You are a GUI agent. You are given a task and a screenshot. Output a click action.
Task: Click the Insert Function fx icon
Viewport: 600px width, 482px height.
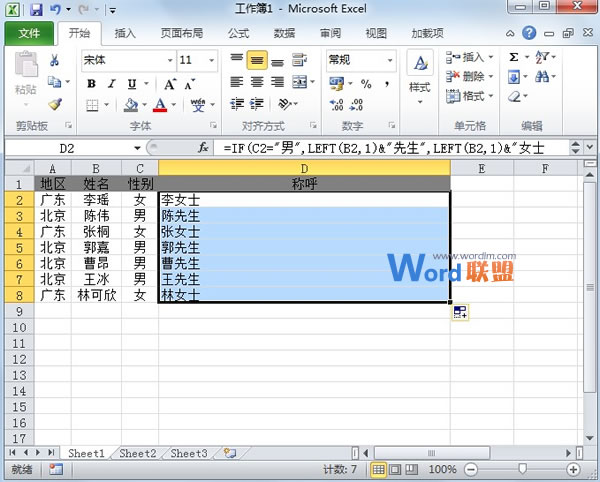pyautogui.click(x=203, y=147)
